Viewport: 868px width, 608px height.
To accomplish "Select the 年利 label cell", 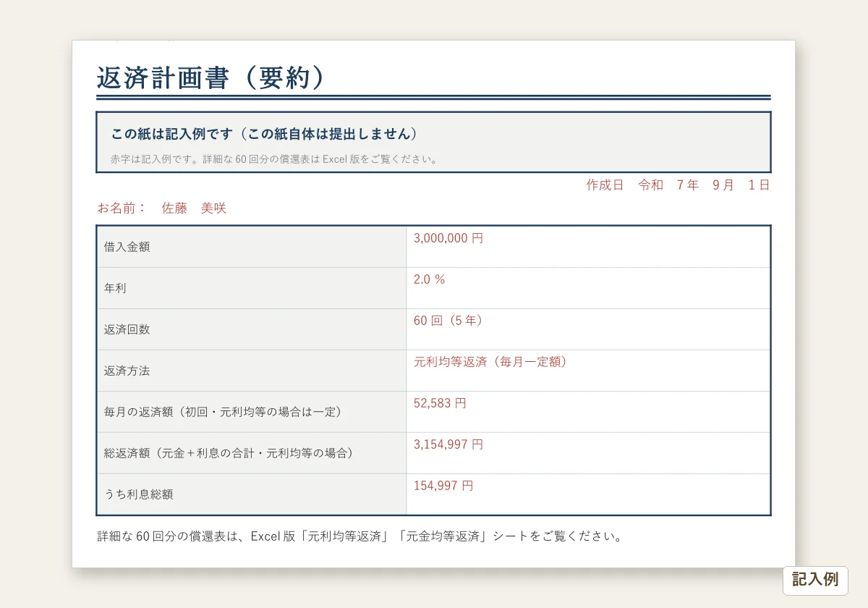I will coord(252,288).
